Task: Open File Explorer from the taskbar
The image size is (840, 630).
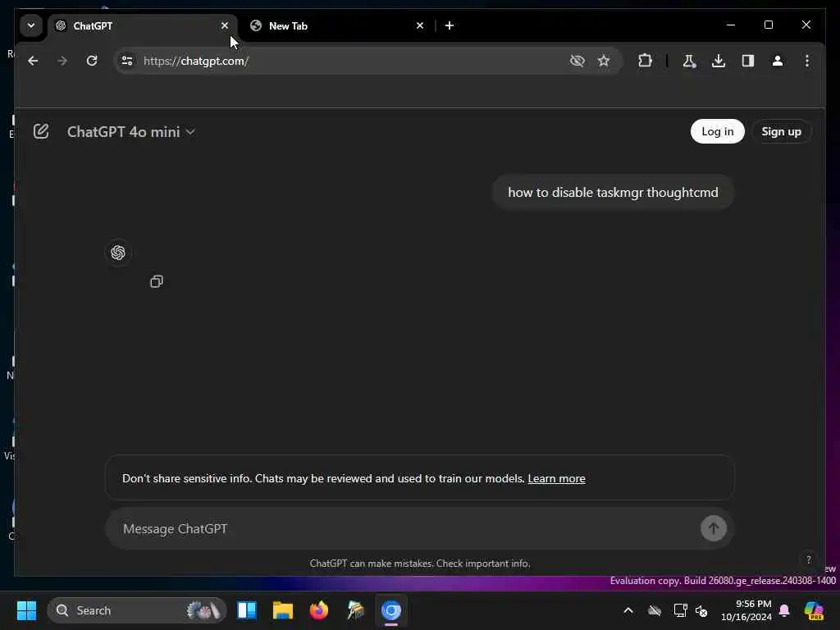Action: click(283, 610)
